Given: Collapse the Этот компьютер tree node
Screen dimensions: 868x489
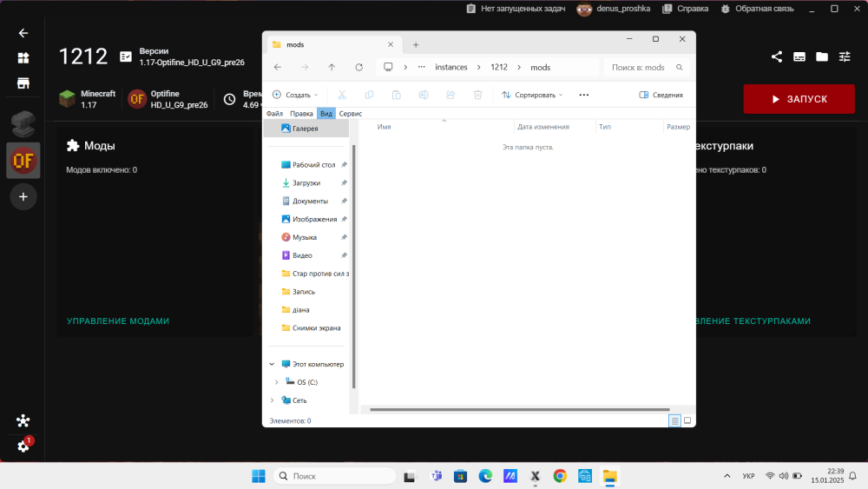Looking at the screenshot, I should 272,364.
